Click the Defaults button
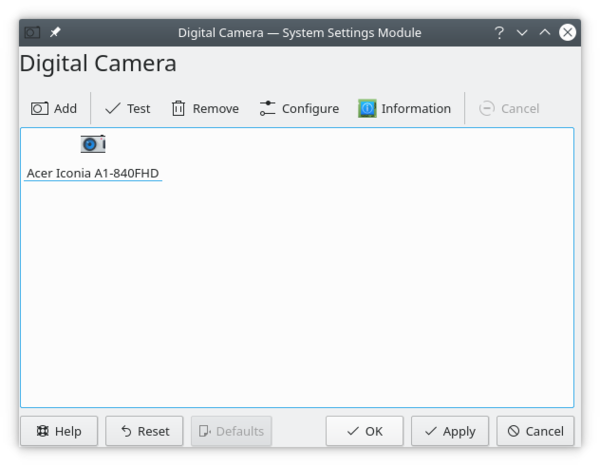The image size is (600, 466). 231,431
